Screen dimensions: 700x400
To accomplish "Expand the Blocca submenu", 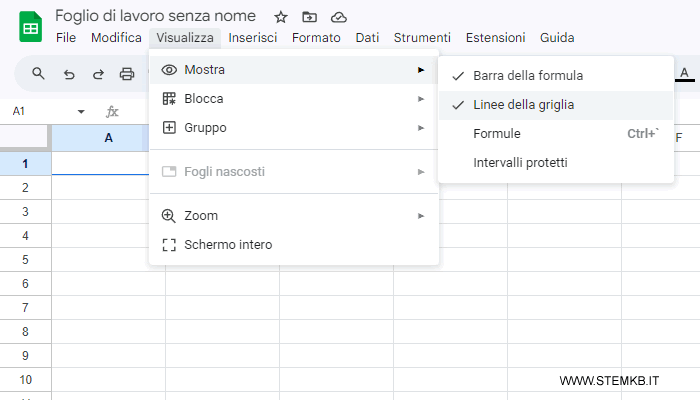I will click(204, 99).
